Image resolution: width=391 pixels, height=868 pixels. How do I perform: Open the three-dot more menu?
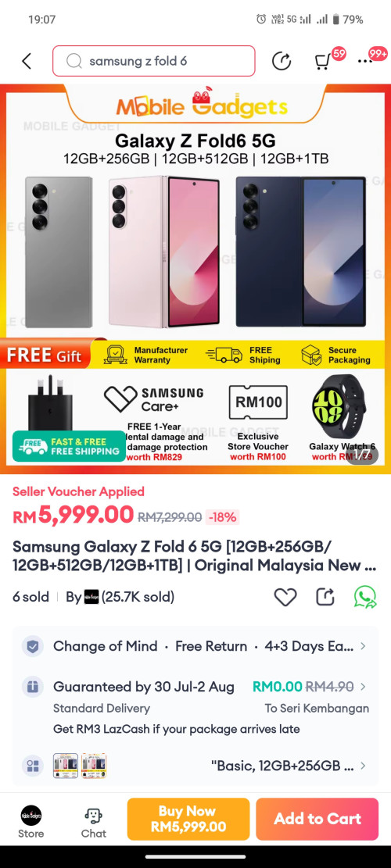coord(364,62)
